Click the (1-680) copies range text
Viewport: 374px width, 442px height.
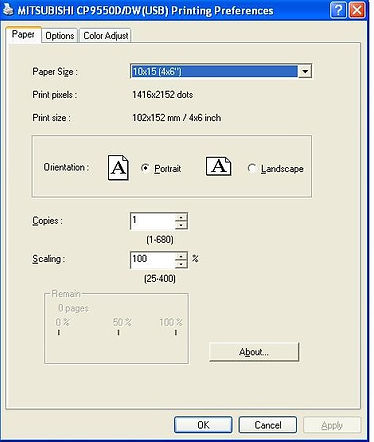click(x=160, y=240)
